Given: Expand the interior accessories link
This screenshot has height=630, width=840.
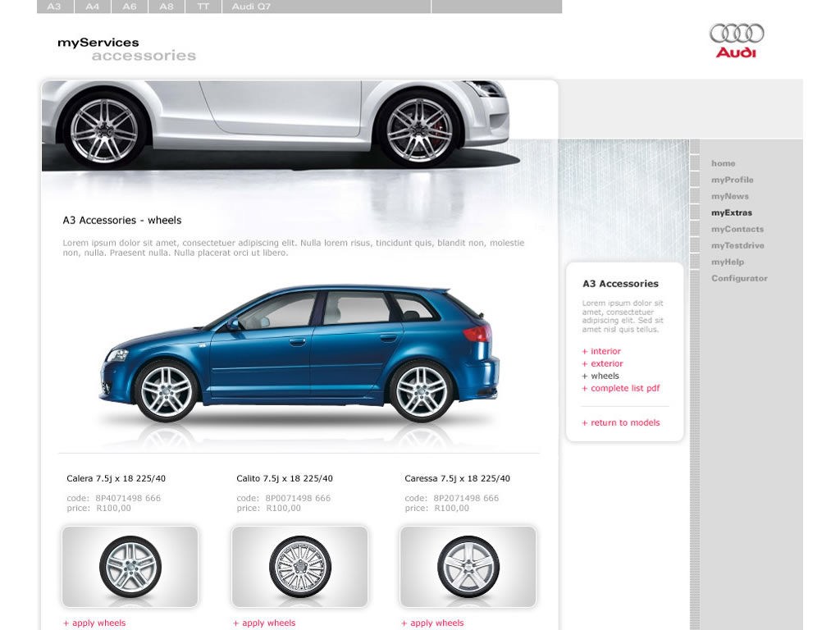Looking at the screenshot, I should (601, 351).
